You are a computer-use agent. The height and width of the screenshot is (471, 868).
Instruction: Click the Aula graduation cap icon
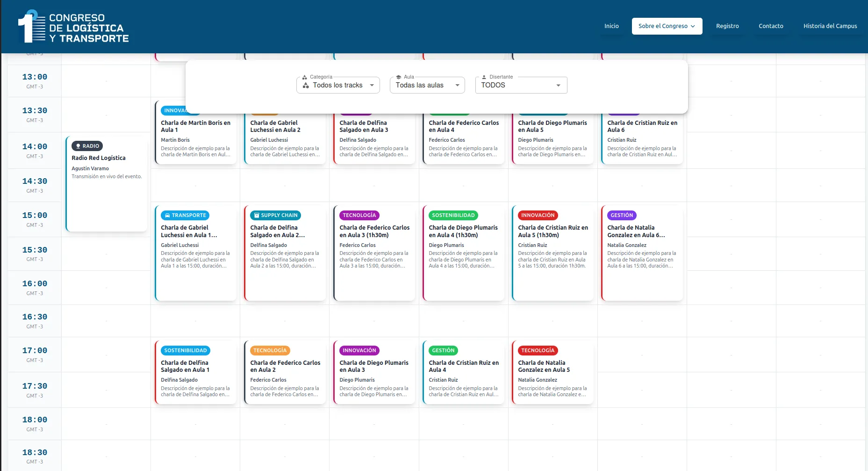pyautogui.click(x=399, y=77)
